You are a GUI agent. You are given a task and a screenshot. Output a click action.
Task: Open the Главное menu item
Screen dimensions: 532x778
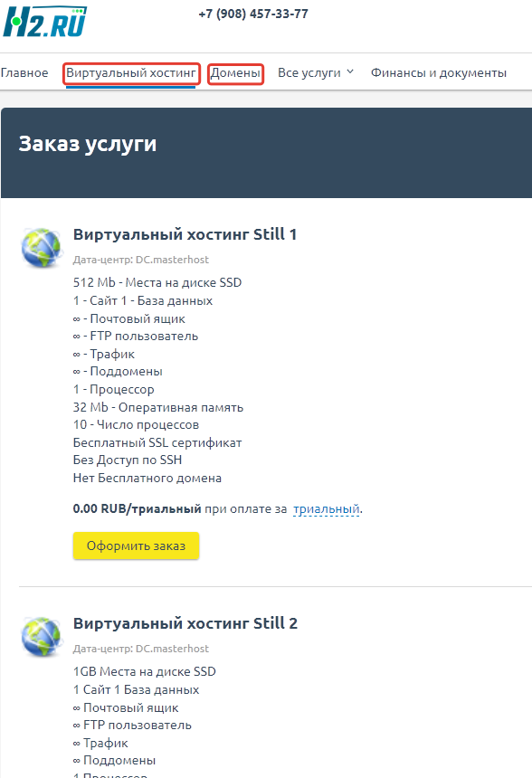pos(24,73)
